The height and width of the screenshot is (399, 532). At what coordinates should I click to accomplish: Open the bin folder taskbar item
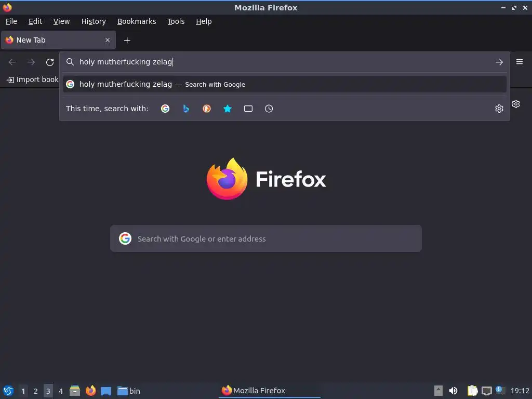pyautogui.click(x=129, y=391)
